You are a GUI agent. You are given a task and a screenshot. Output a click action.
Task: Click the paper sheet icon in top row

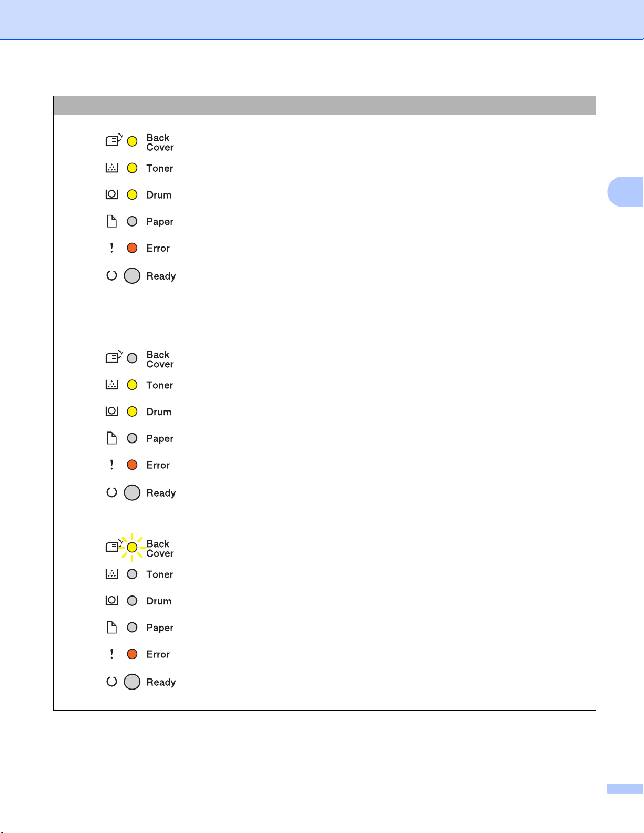(111, 221)
